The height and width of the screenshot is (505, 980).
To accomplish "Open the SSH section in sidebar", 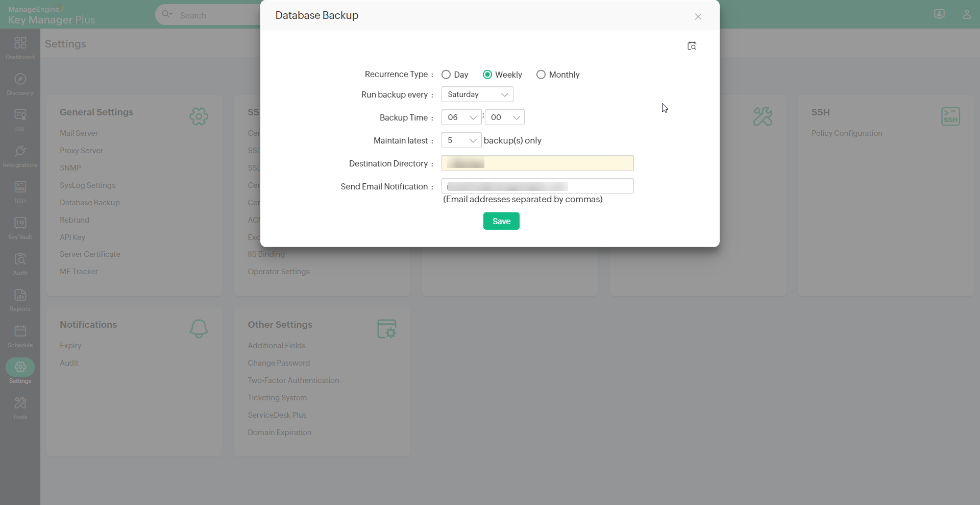I will 20,192.
